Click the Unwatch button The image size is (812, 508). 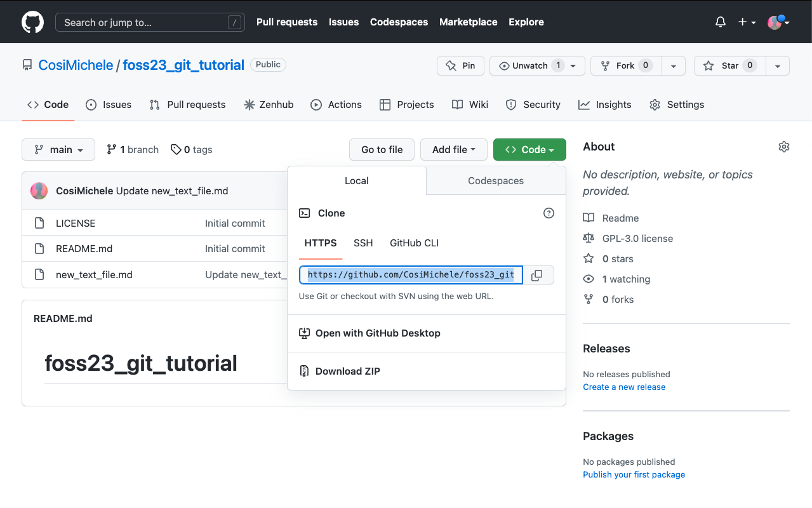point(537,66)
